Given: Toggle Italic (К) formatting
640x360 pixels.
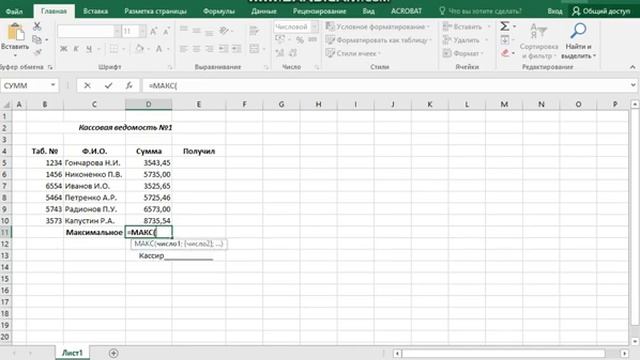Looking at the screenshot, I should click(76, 49).
